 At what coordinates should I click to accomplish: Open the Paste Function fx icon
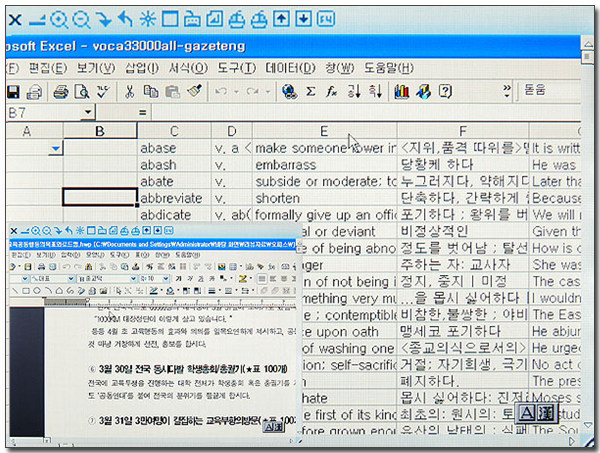coord(331,92)
